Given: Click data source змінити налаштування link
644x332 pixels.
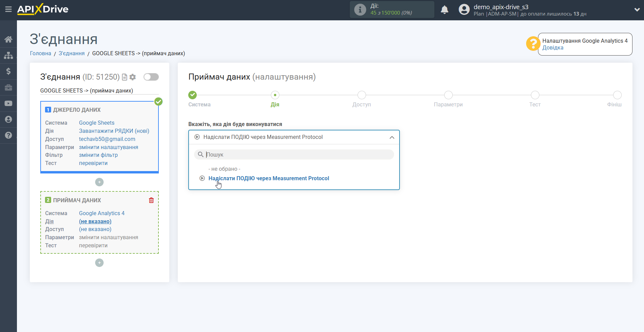Looking at the screenshot, I should (108, 147).
